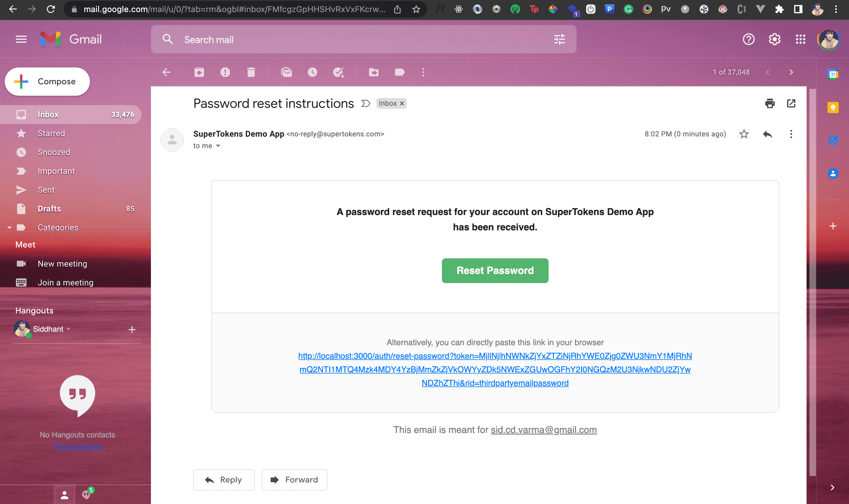The width and height of the screenshot is (849, 504).
Task: Delete the email using the trash icon
Action: 251,72
